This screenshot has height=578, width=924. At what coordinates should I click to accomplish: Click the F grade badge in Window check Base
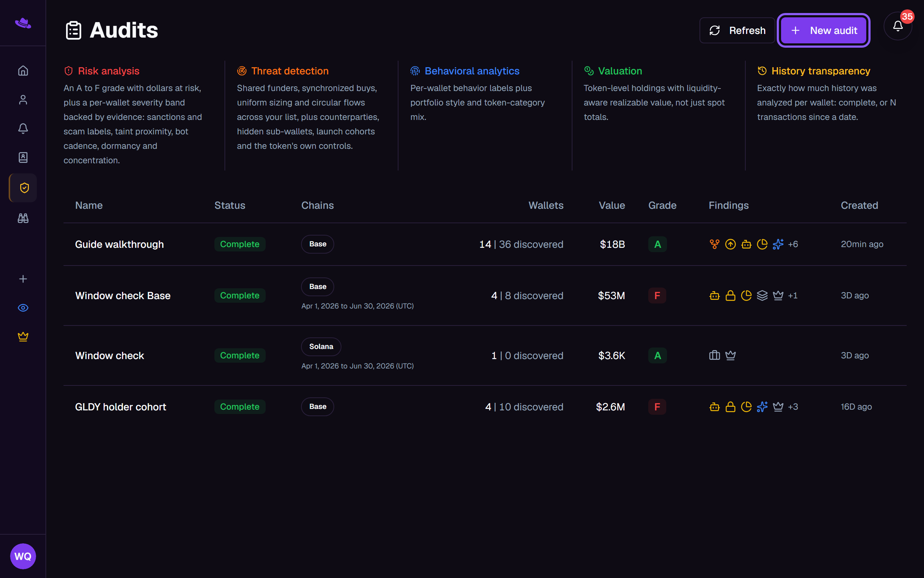657,296
